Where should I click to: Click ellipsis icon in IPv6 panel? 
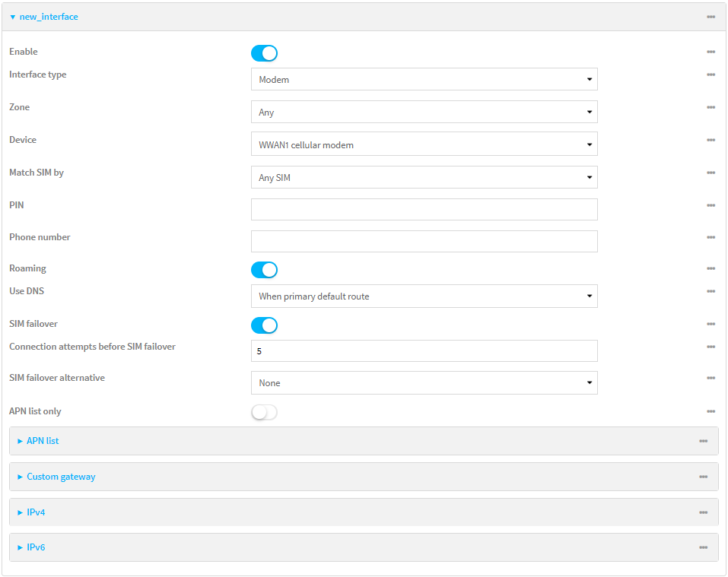click(x=703, y=547)
